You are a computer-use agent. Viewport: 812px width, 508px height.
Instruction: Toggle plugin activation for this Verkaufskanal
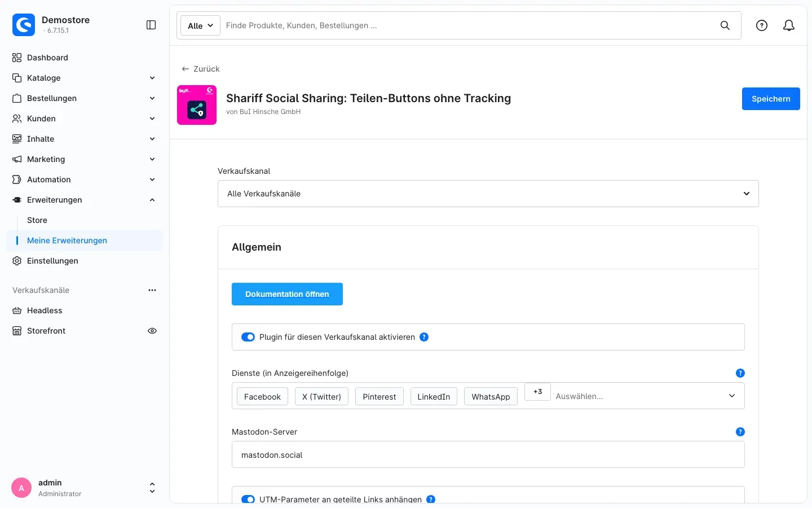pos(248,337)
